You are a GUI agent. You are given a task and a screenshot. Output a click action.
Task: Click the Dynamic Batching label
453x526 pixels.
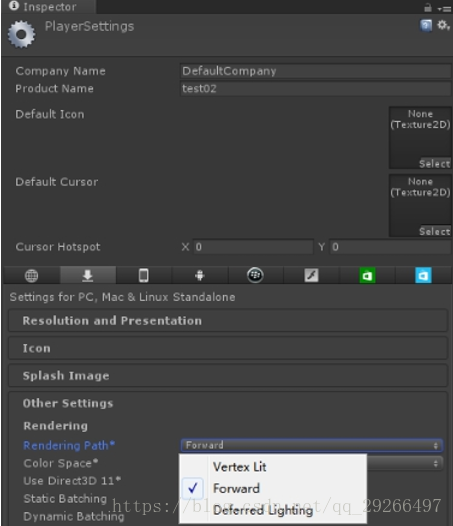[x=74, y=516]
